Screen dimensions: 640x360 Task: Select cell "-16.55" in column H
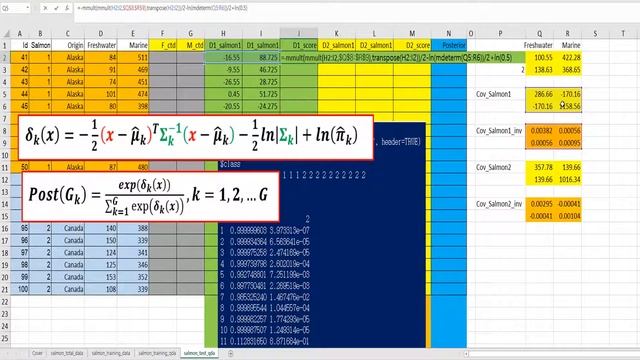(223, 58)
